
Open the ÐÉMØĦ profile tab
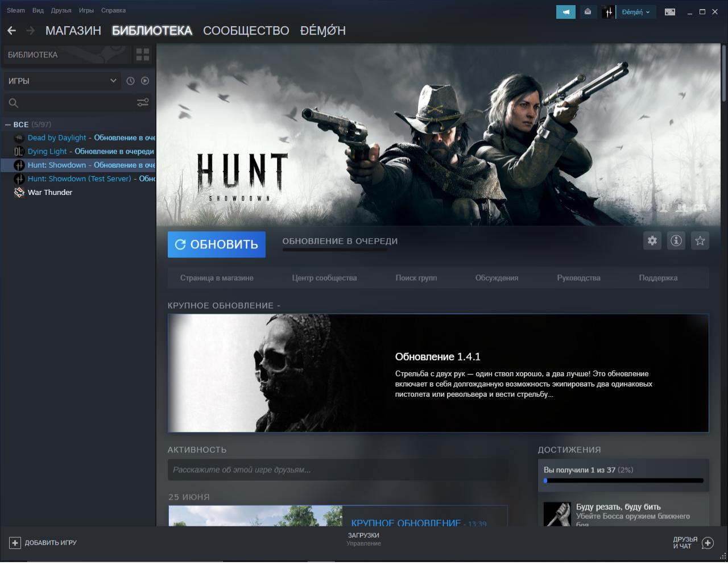click(x=323, y=31)
